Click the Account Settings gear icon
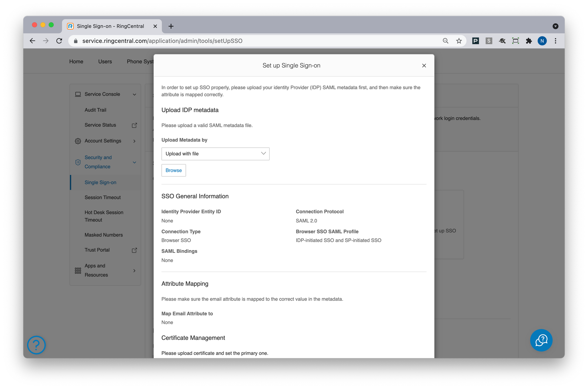The width and height of the screenshot is (588, 389). (x=78, y=141)
